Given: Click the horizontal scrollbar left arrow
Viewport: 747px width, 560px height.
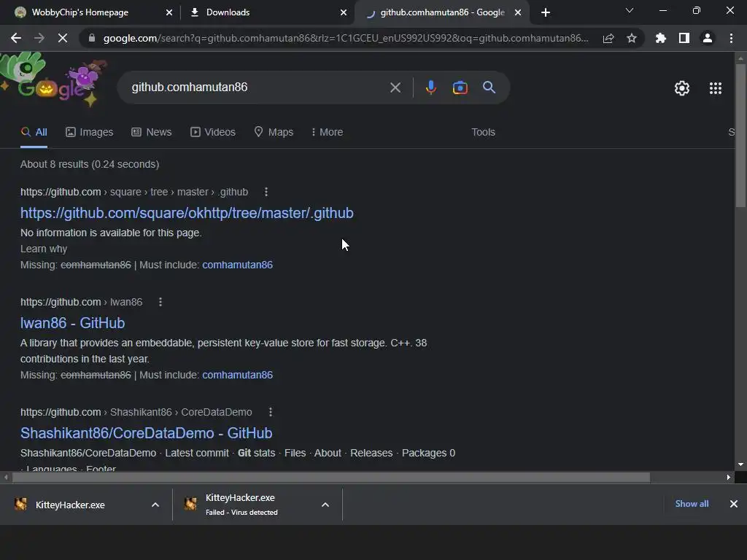Looking at the screenshot, I should pos(6,477).
